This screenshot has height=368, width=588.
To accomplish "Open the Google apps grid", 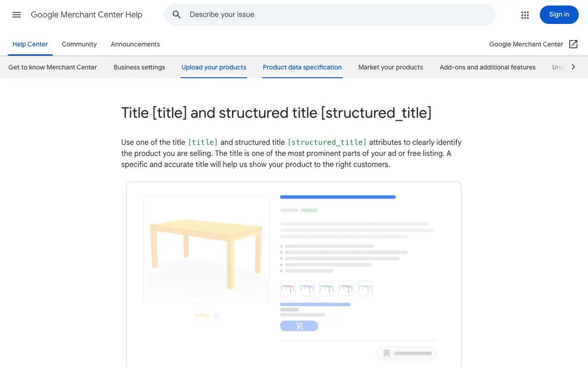I will click(x=525, y=15).
